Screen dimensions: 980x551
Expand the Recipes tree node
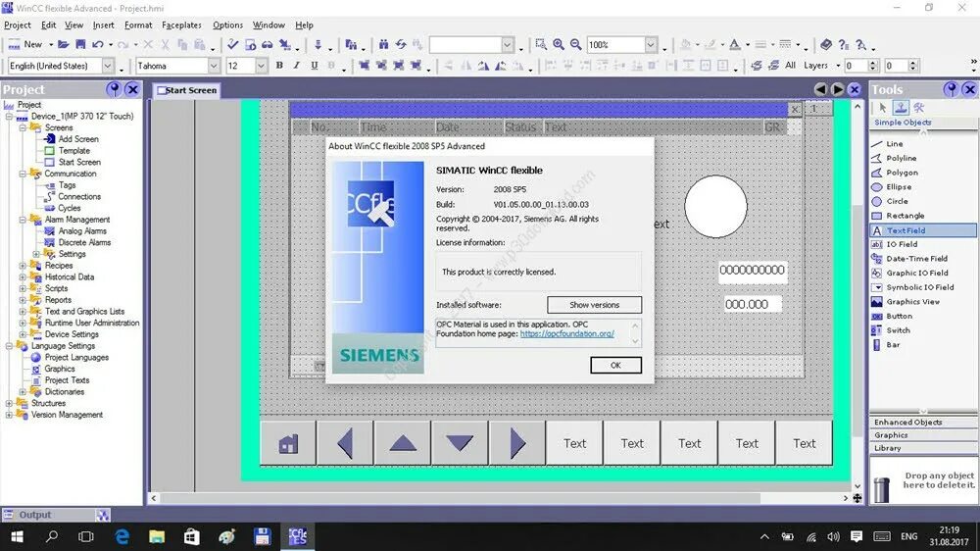[x=23, y=266]
